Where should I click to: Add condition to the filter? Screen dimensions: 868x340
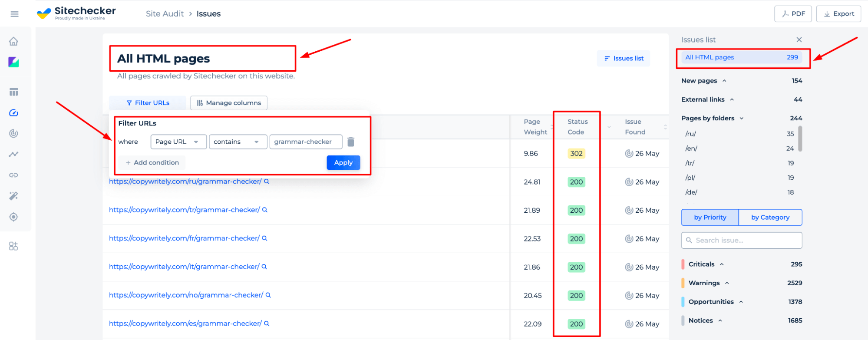(152, 163)
